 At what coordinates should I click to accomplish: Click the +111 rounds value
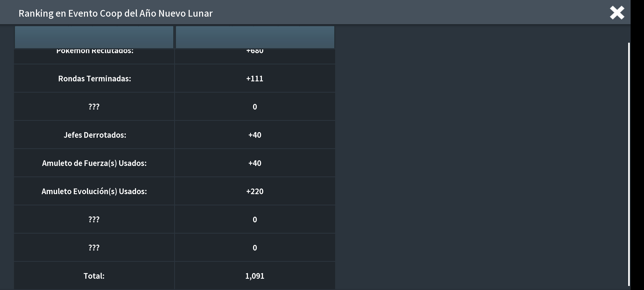tap(255, 78)
